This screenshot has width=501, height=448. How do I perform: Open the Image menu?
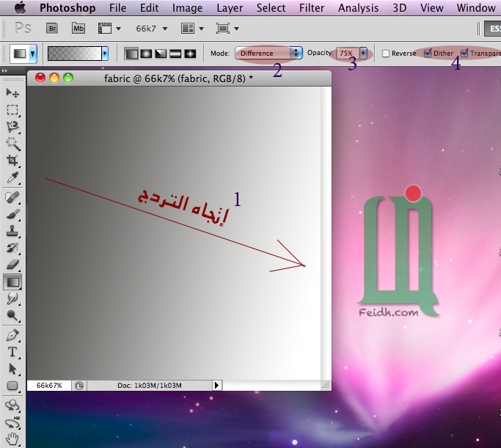pyautogui.click(x=187, y=7)
